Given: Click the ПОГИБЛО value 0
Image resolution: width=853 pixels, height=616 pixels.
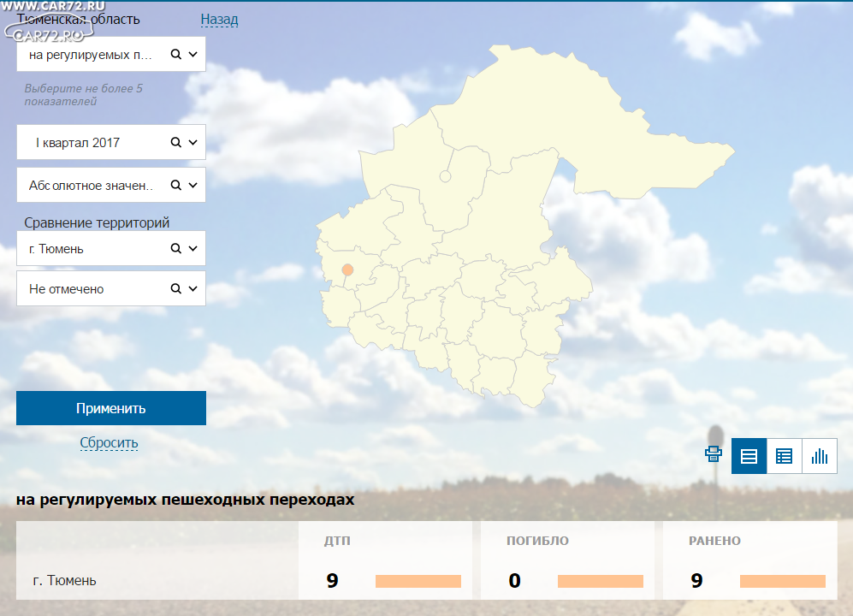Looking at the screenshot, I should click(515, 581).
